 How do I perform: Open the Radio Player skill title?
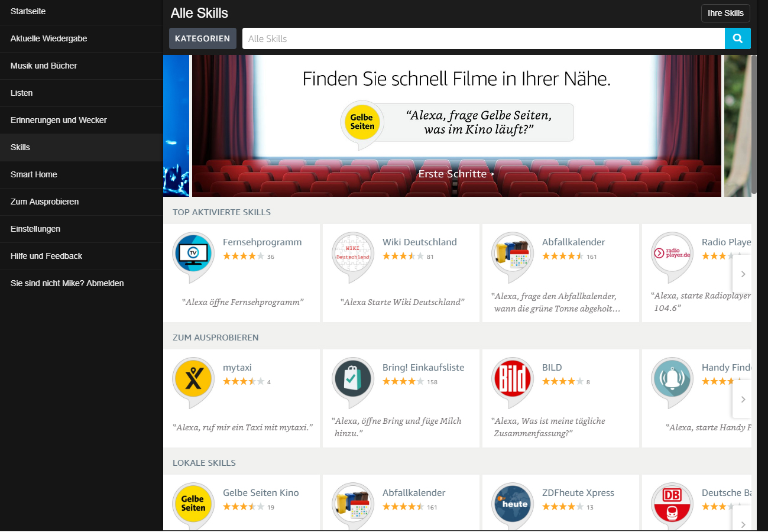726,242
